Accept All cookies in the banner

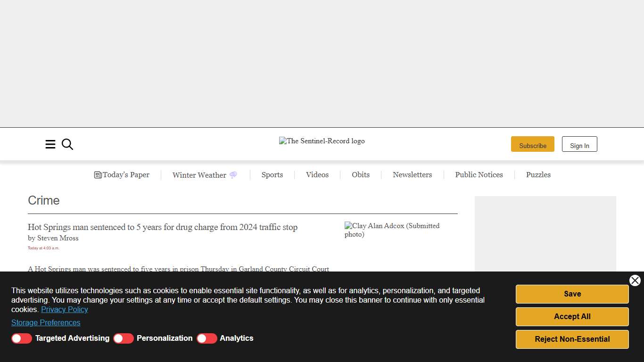572,317
